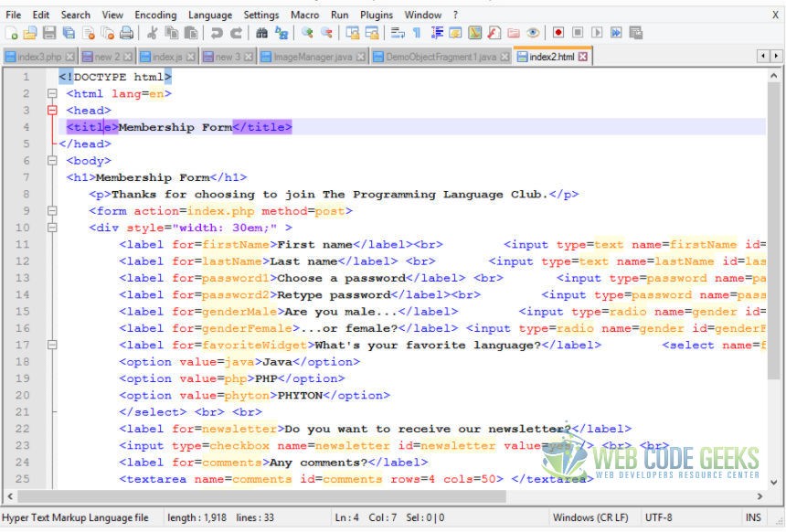
Task: Redo the last undone edit
Action: (x=236, y=33)
